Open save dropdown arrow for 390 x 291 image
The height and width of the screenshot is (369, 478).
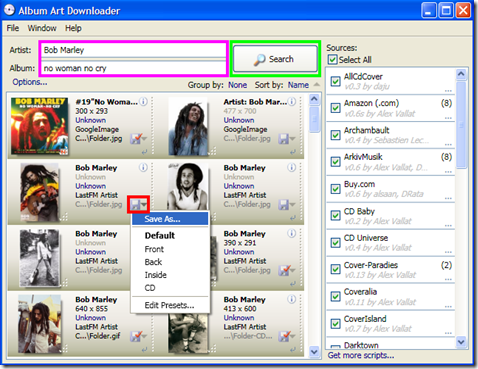292,270
